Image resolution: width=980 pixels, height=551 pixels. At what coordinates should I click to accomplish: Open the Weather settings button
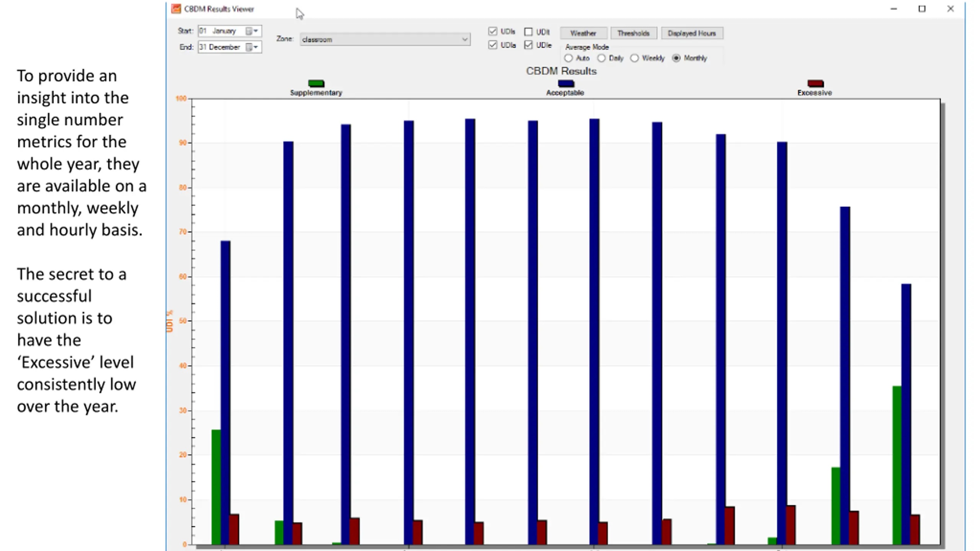(x=583, y=33)
